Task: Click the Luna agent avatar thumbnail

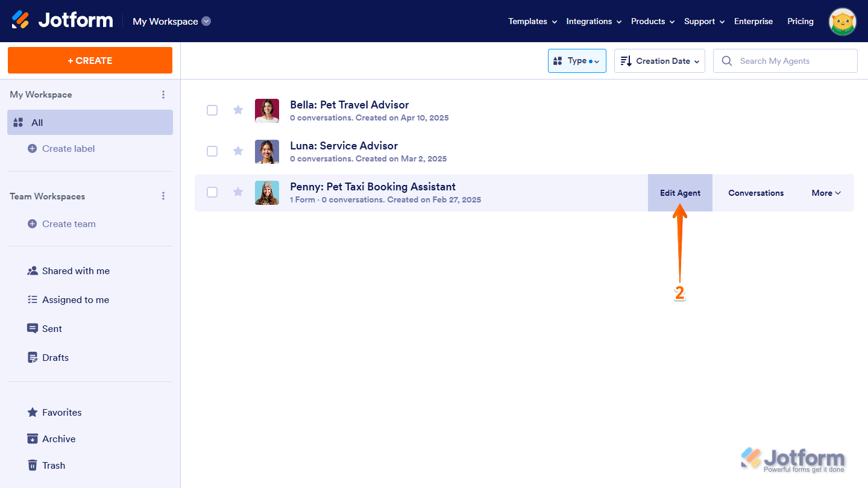Action: [x=267, y=152]
